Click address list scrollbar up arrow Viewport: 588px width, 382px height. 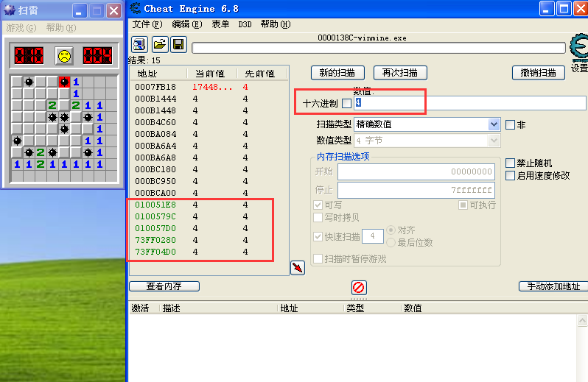point(582,321)
